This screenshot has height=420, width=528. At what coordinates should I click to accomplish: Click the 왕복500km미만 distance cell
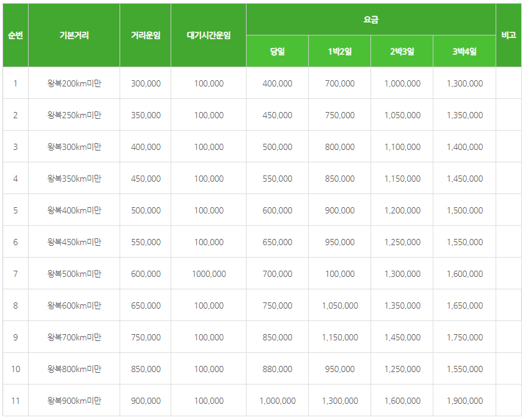coord(74,274)
